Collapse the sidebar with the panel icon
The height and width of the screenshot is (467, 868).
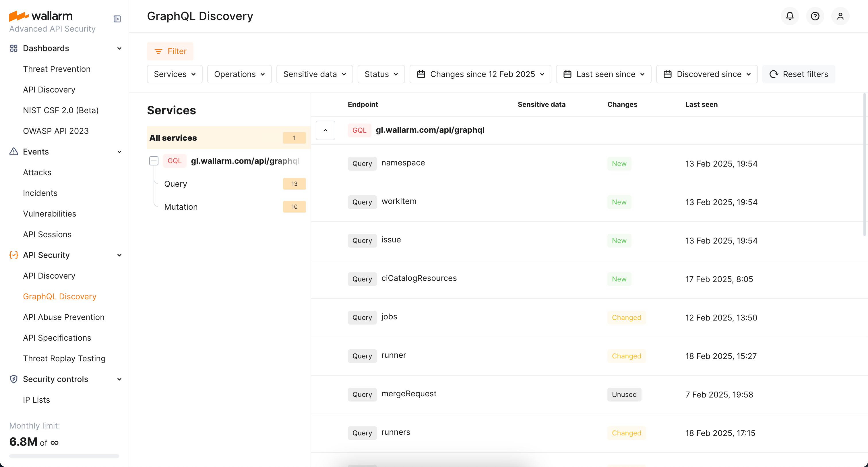click(x=117, y=19)
